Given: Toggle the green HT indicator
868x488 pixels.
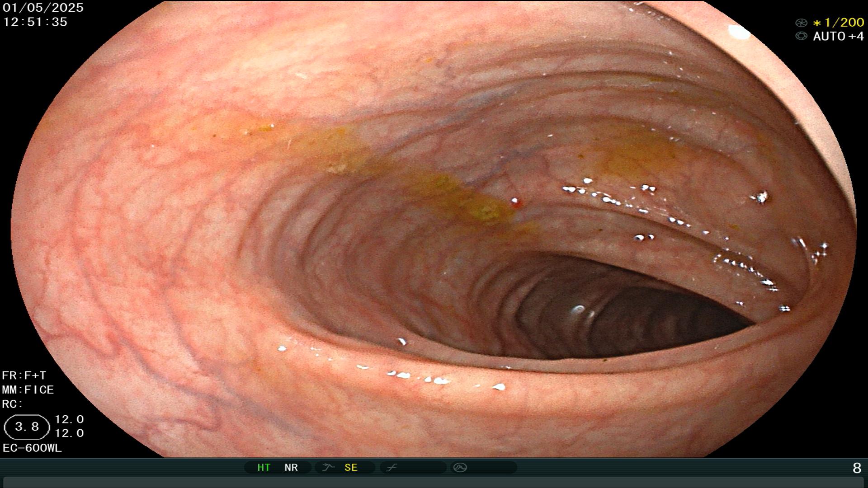Looking at the screenshot, I should pyautogui.click(x=264, y=468).
